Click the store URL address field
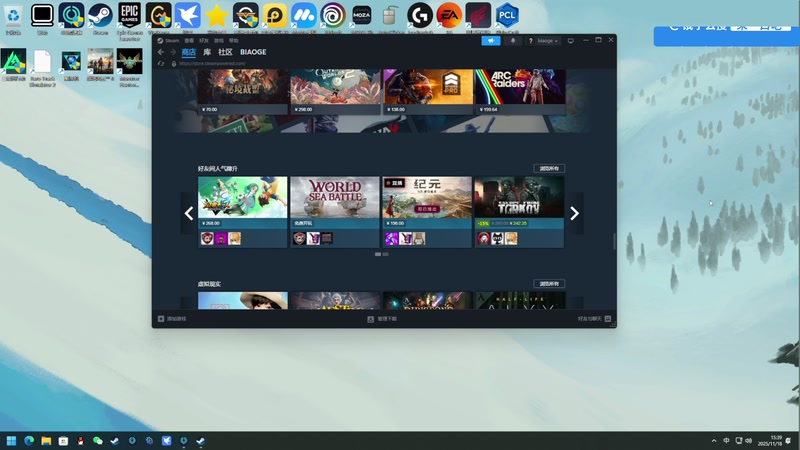 [x=212, y=64]
